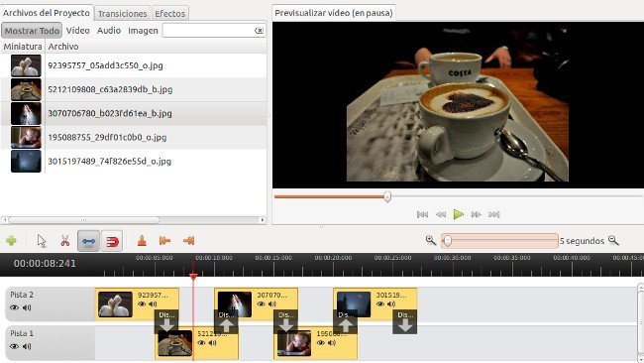Click the red playhead marker
Screen dimensions: 644x363
pyautogui.click(x=193, y=277)
